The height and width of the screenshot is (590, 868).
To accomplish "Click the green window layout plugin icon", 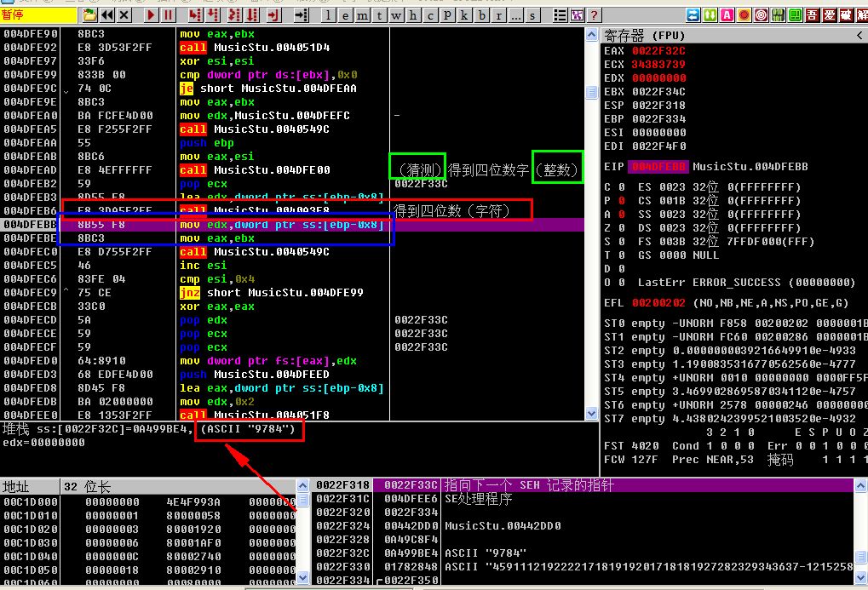I will 796,15.
